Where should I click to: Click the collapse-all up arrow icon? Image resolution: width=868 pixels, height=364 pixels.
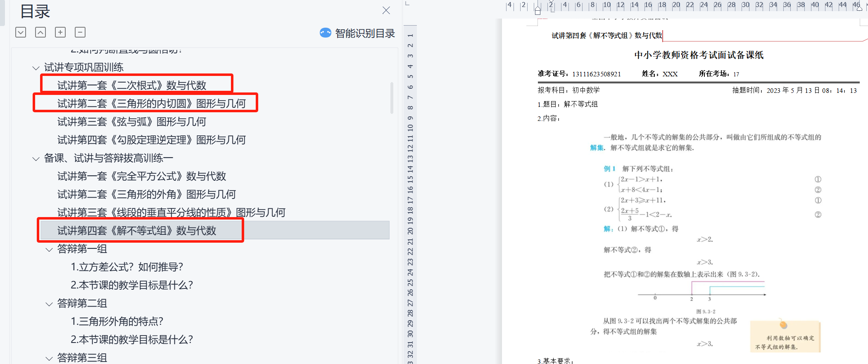[40, 32]
